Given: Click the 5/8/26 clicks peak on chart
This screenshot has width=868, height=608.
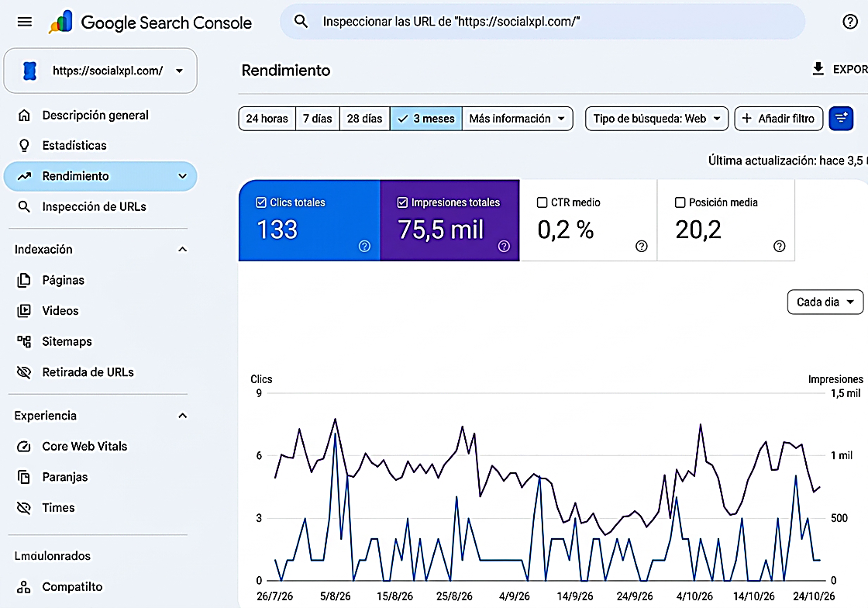Looking at the screenshot, I should click(x=335, y=434).
